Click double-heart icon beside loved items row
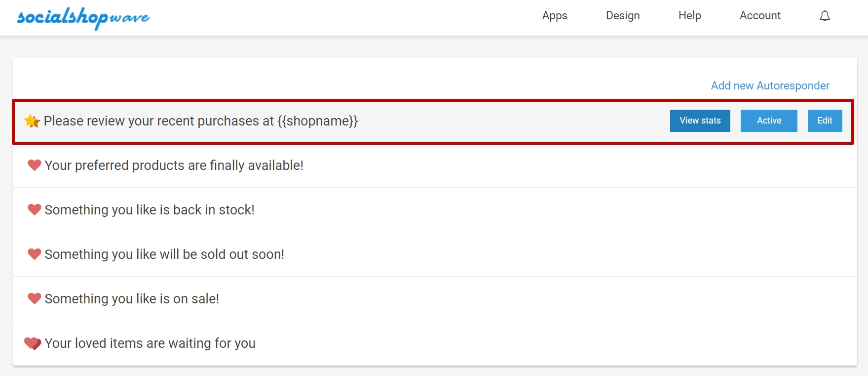The width and height of the screenshot is (868, 376). pos(33,343)
